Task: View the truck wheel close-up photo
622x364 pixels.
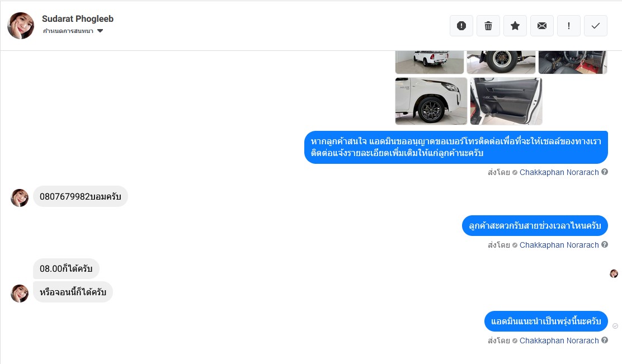Action: point(501,62)
